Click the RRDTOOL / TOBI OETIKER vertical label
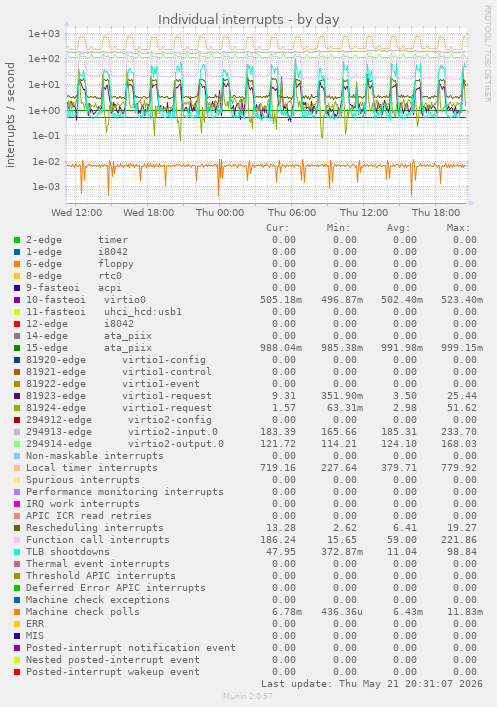This screenshot has width=497, height=707. (x=488, y=53)
